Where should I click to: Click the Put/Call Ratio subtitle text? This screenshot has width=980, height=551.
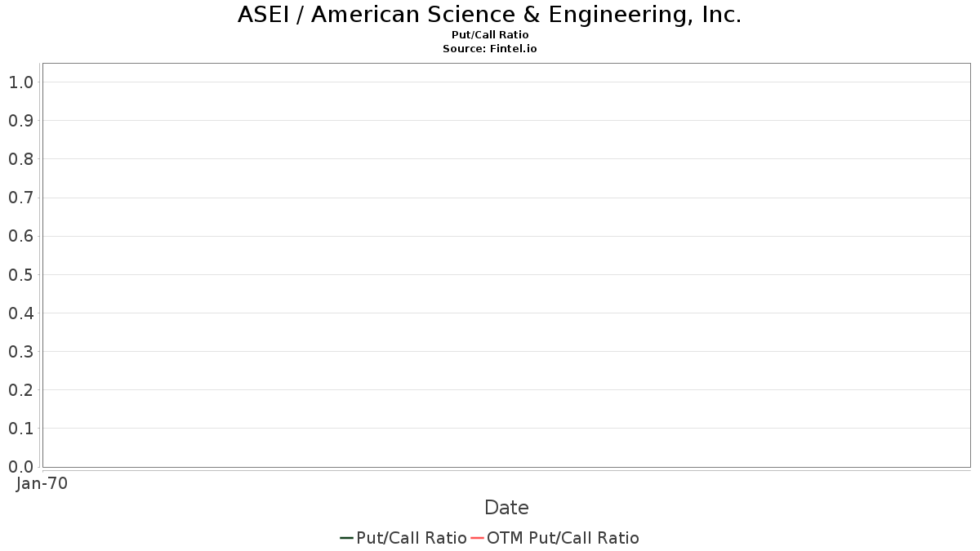click(490, 35)
